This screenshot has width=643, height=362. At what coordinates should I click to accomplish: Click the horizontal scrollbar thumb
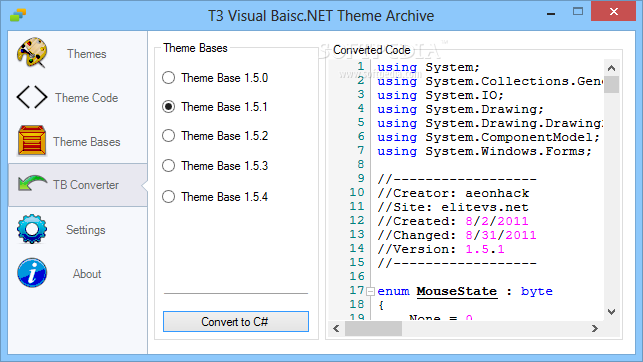pyautogui.click(x=373, y=328)
